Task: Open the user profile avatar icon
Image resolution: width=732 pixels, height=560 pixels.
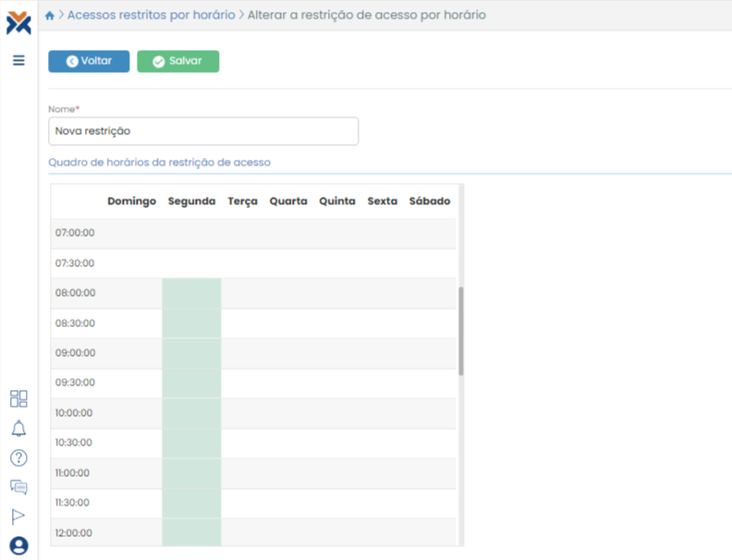Action: point(18,545)
